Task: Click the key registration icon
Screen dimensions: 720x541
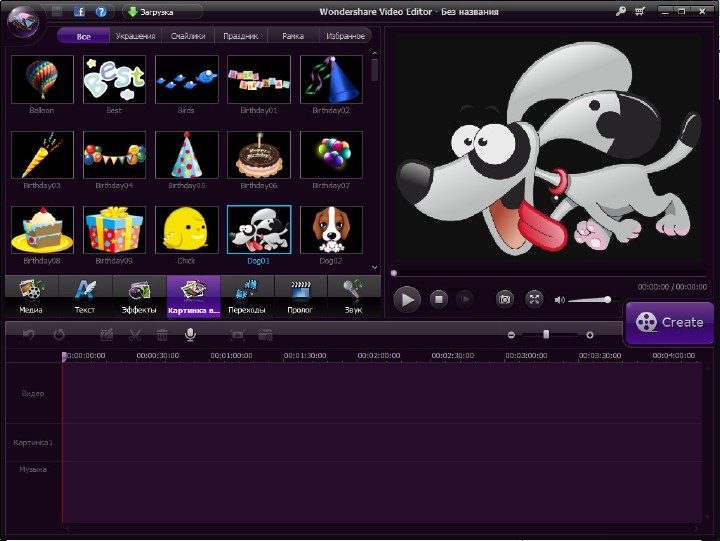Action: (621, 12)
